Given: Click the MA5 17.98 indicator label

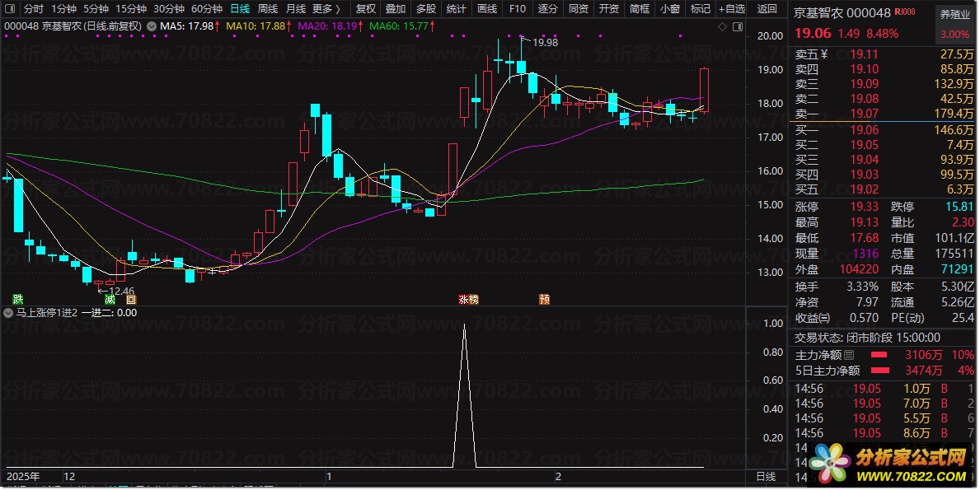Looking at the screenshot, I should (x=190, y=27).
